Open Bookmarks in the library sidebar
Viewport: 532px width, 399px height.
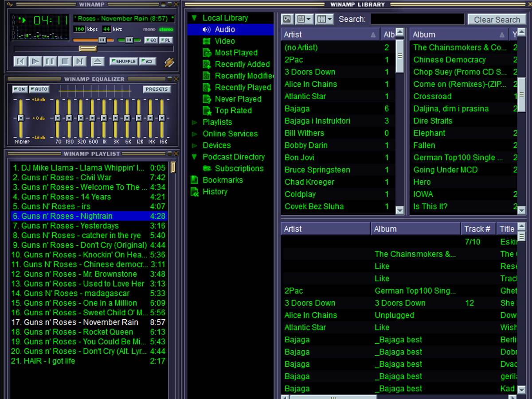pyautogui.click(x=222, y=180)
